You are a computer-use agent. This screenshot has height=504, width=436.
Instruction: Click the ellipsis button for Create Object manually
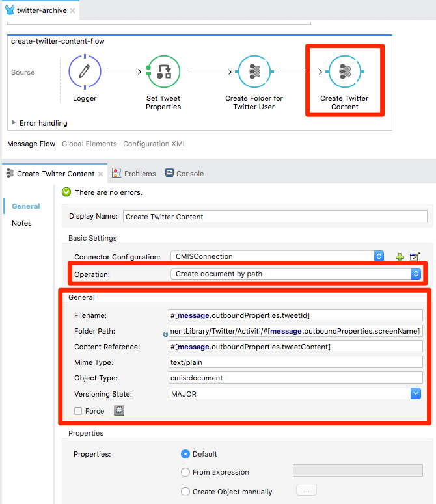coord(307,490)
